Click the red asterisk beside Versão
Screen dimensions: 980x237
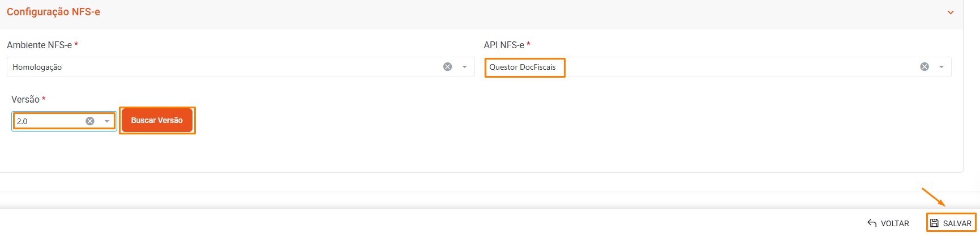[44, 99]
